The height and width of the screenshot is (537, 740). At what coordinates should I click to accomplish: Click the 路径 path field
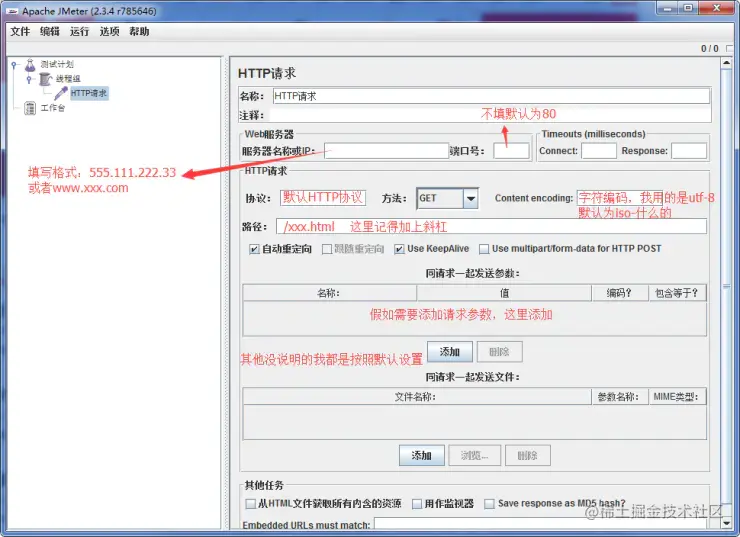[491, 227]
